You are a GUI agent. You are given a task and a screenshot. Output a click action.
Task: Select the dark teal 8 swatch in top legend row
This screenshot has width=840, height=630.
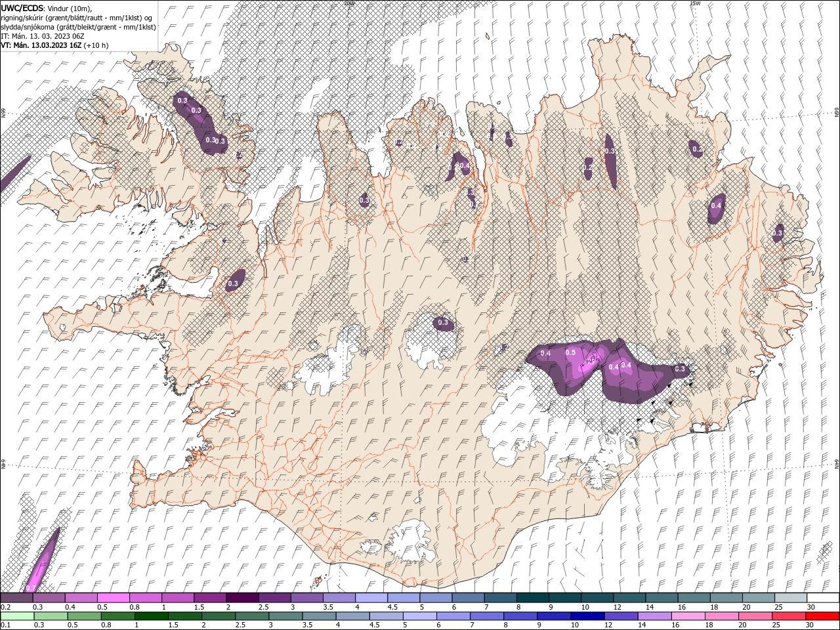pos(533,598)
